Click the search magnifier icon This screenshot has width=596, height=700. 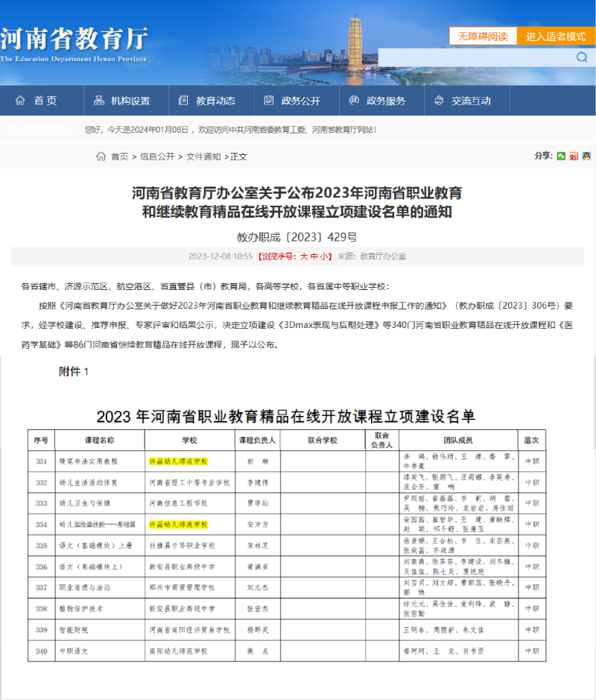click(x=581, y=57)
